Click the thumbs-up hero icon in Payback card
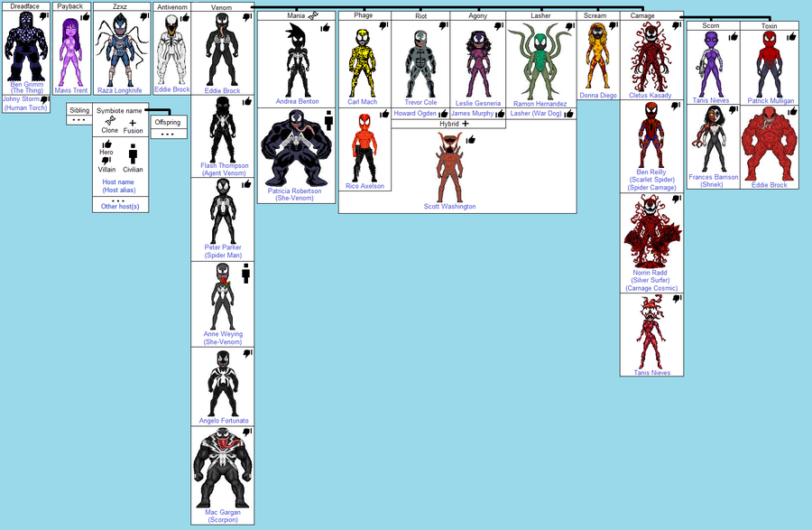812x530 pixels. pos(85,16)
